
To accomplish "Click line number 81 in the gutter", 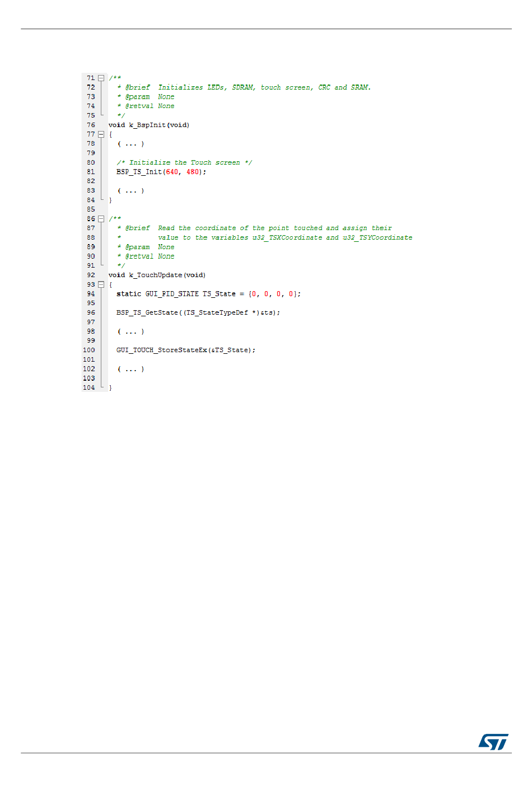I will click(91, 172).
